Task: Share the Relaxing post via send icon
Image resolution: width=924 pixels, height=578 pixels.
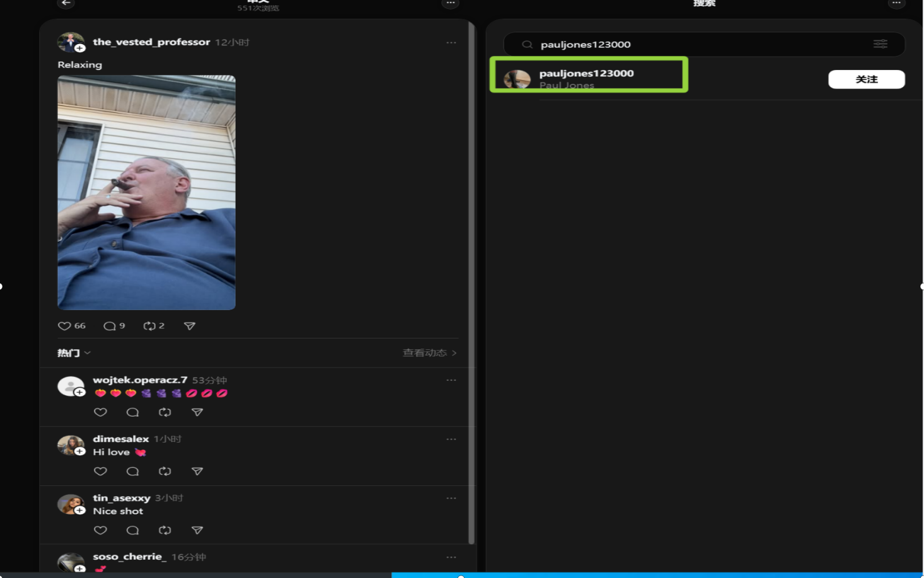Action: point(190,326)
